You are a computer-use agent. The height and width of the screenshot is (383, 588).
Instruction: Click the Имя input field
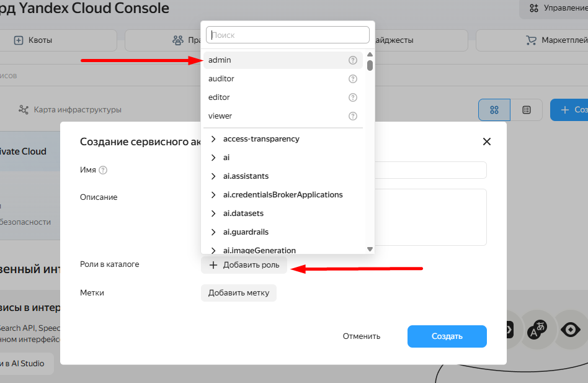(x=430, y=170)
